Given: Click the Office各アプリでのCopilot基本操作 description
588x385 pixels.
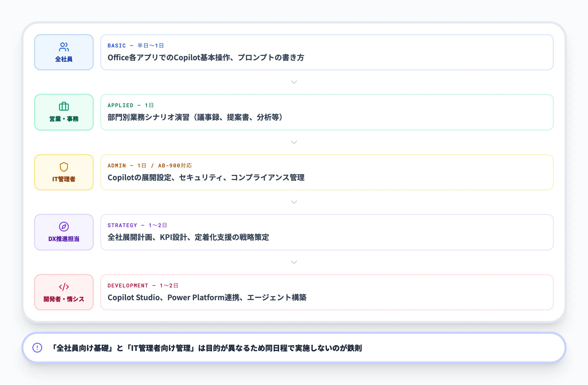Looking at the screenshot, I should pos(206,58).
